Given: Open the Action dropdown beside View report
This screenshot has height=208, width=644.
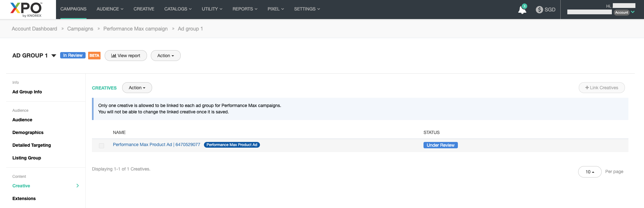Looking at the screenshot, I should pos(165,56).
